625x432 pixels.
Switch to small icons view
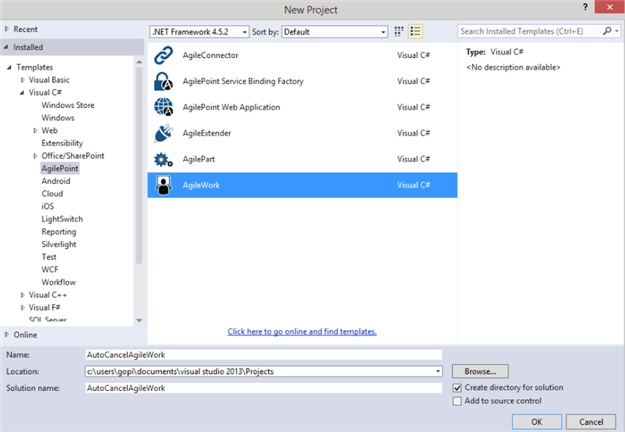tap(399, 31)
